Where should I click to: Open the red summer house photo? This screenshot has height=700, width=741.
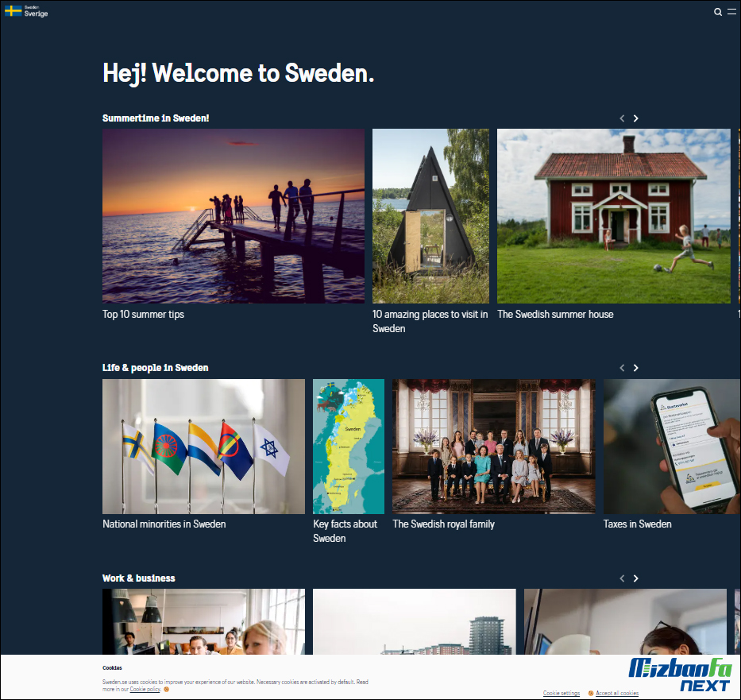point(613,216)
